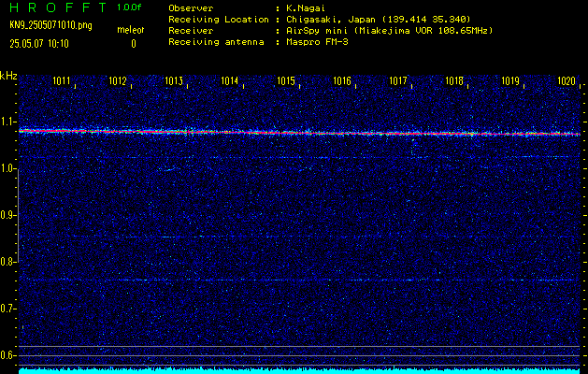Click time marker 1013
This screenshot has height=374, width=588.
174,80
